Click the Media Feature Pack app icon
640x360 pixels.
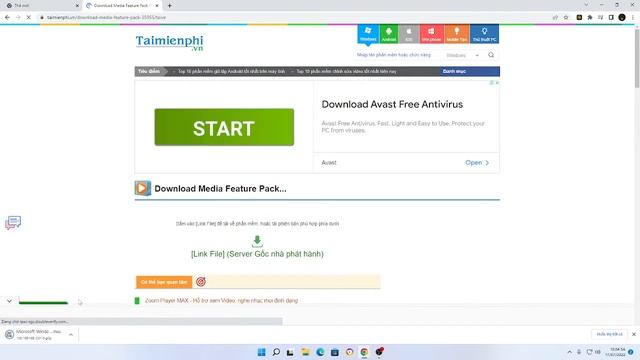[x=143, y=188]
